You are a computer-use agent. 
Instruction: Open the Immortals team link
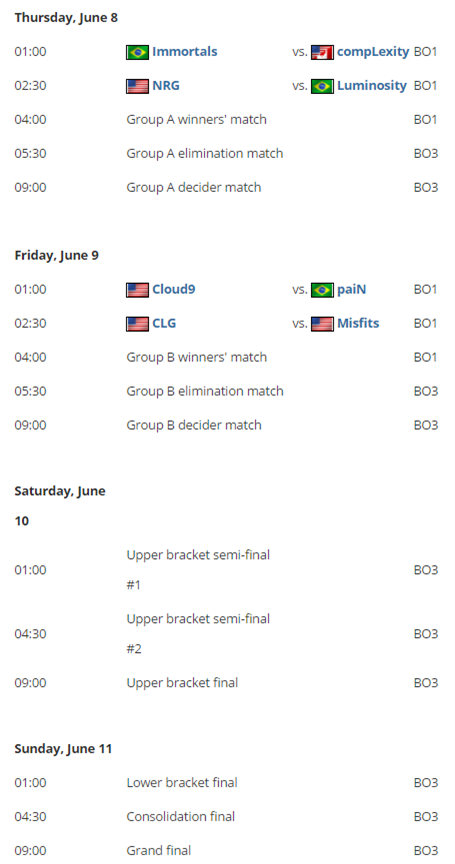pyautogui.click(x=185, y=52)
